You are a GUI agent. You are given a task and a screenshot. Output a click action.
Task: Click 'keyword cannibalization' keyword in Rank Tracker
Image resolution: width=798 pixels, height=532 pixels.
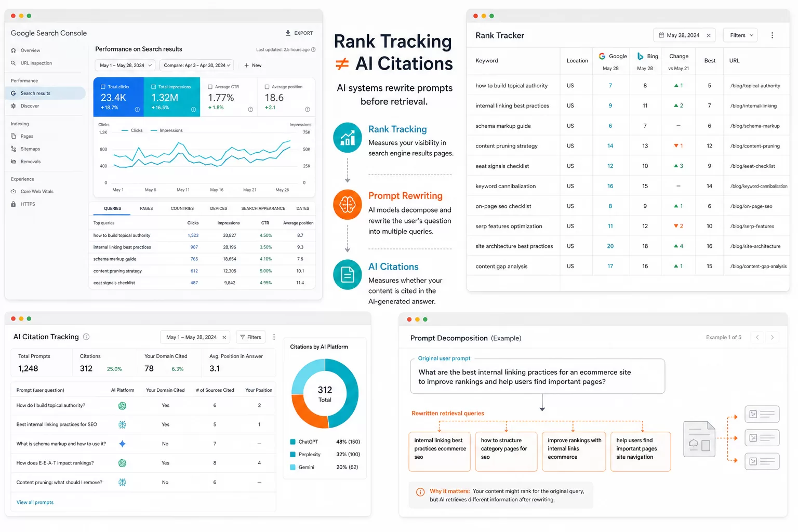pos(506,186)
